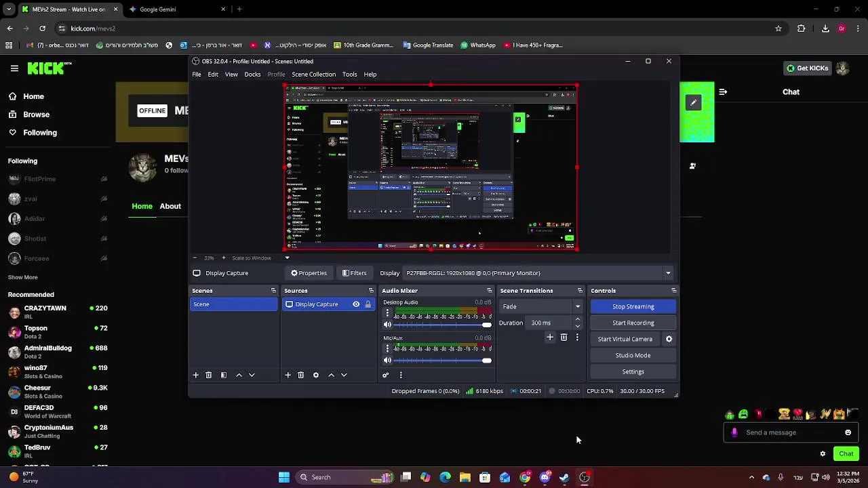Zoom out preview with minus icon

coord(195,258)
